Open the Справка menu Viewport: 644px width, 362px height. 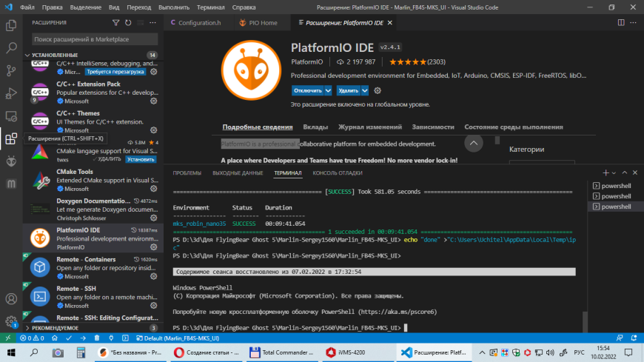coord(244,7)
